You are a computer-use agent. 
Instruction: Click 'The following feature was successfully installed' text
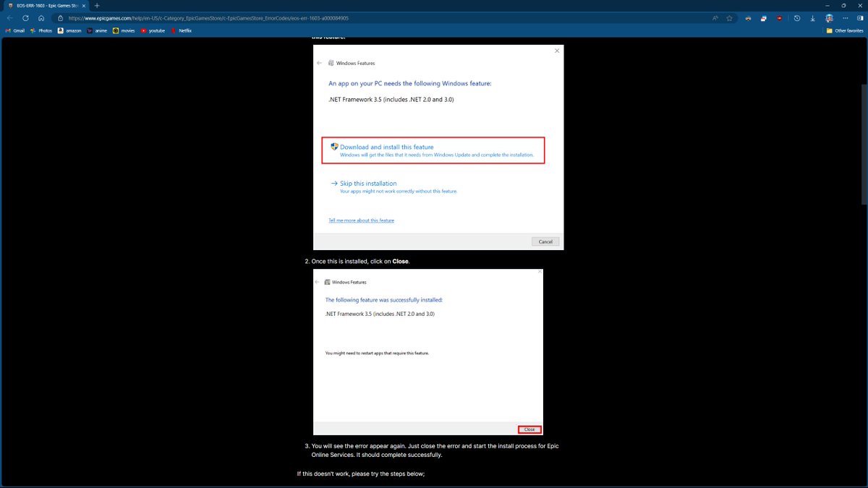coord(383,299)
